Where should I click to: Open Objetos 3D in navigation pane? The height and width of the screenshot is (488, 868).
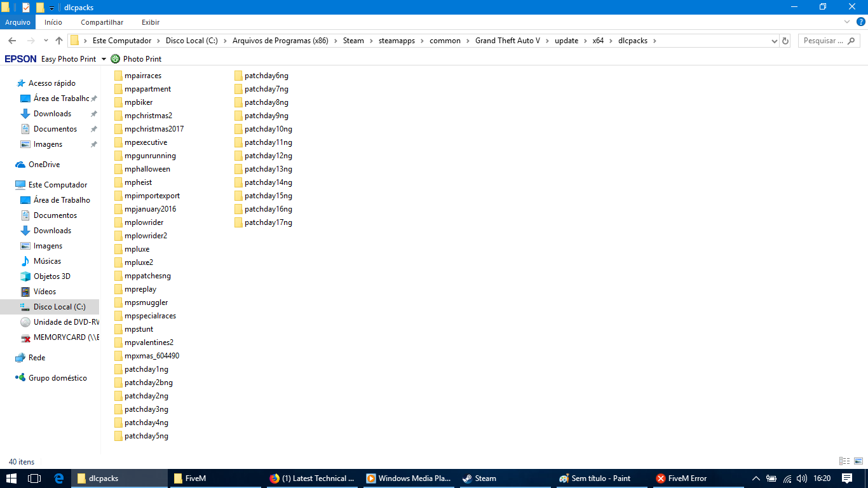coord(51,276)
